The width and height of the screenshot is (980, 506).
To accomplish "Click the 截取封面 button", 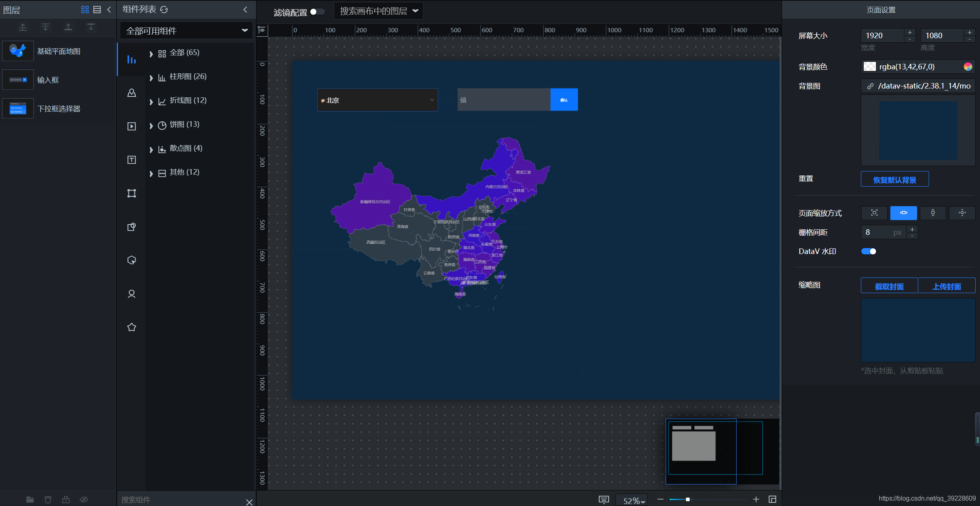I will coord(889,286).
